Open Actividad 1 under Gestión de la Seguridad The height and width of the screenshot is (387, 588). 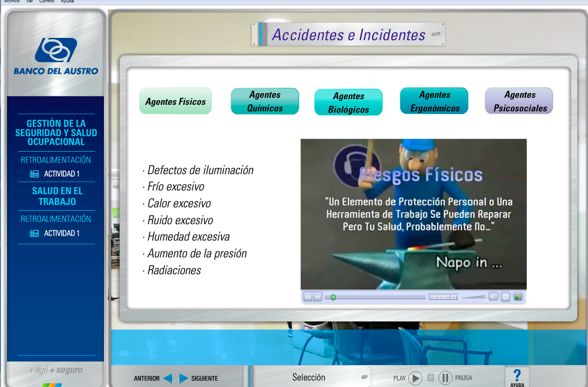coord(55,174)
